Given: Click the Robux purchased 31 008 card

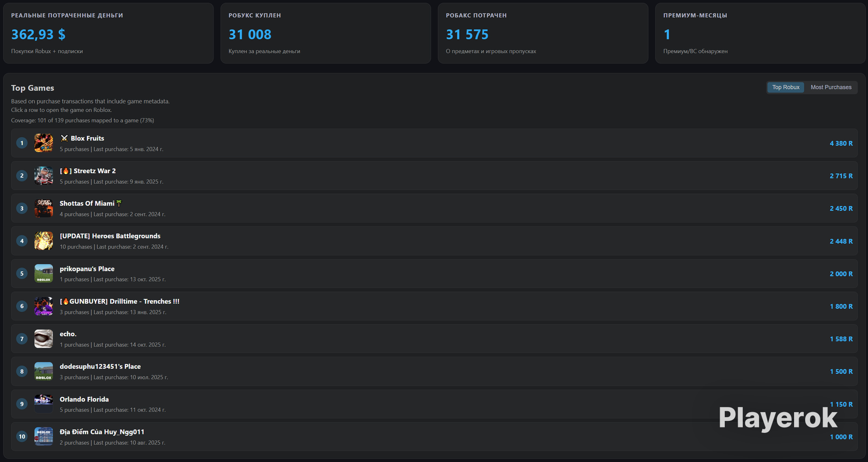Looking at the screenshot, I should pos(326,33).
